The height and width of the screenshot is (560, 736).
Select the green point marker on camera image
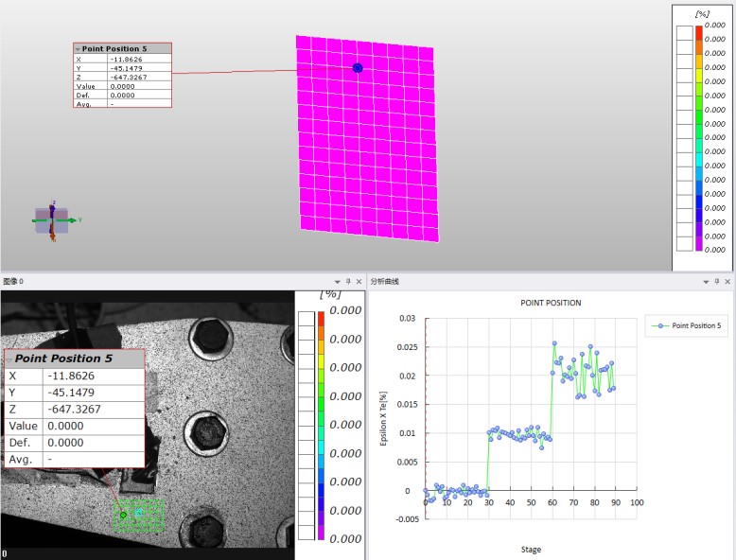point(123,515)
